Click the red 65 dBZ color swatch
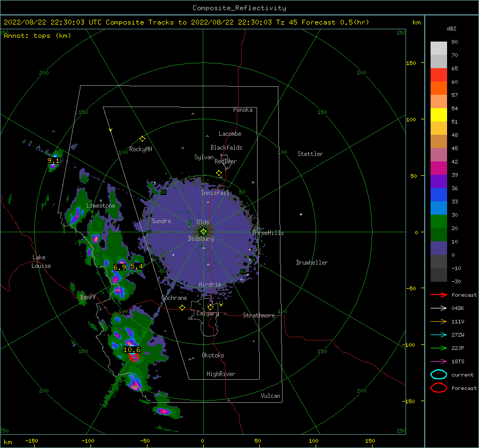Viewport: 479px width, 448px height. [439, 75]
